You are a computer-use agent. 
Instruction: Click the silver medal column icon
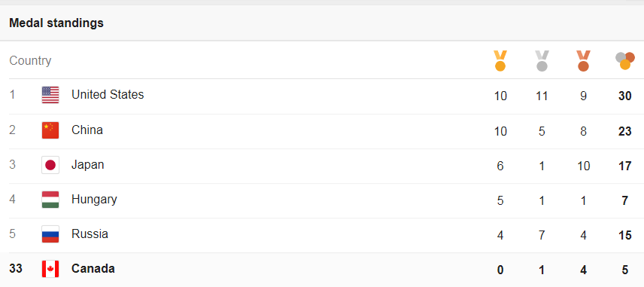(542, 61)
